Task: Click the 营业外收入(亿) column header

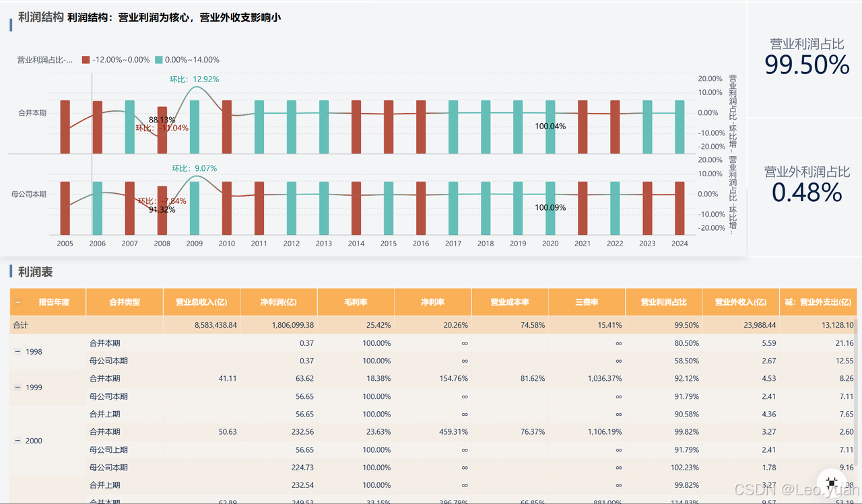Action: (741, 302)
